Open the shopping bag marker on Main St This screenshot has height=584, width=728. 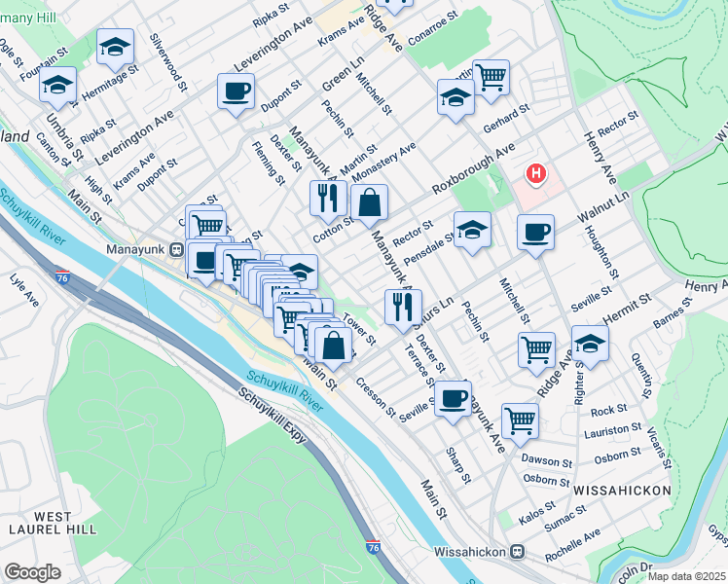point(334,349)
